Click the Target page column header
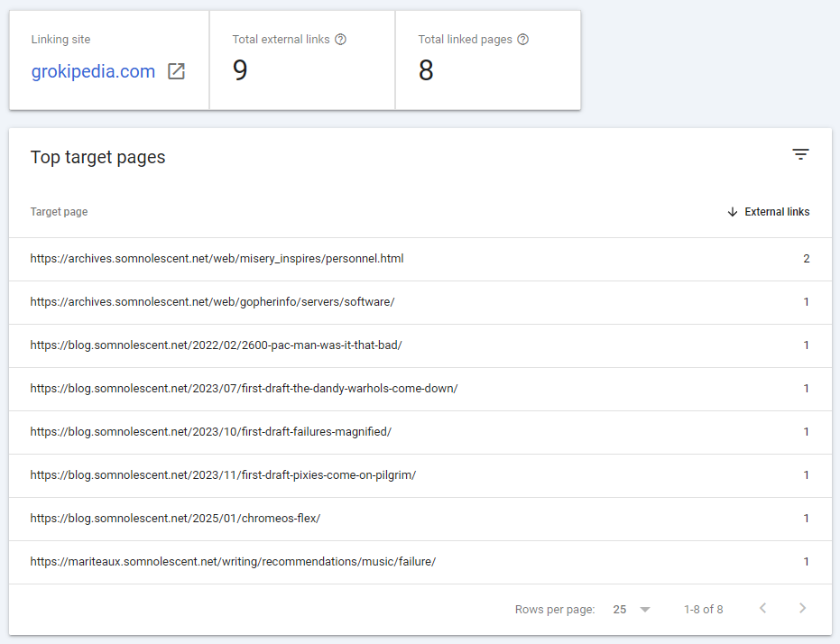The width and height of the screenshot is (840, 644). (x=59, y=212)
